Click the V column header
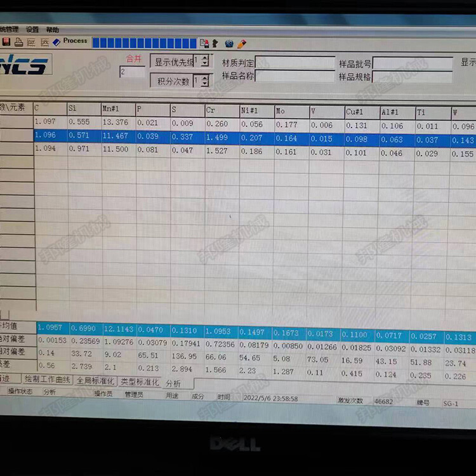Screen dimensions: 476x476 click(327, 112)
